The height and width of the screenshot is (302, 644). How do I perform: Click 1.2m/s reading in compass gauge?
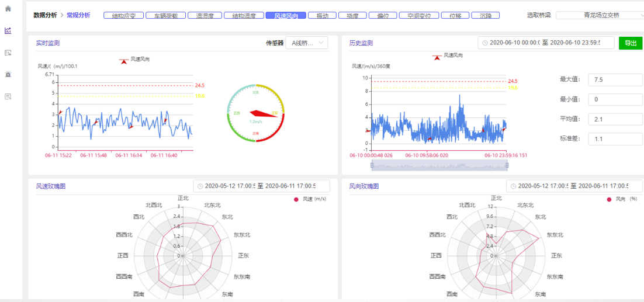(256, 122)
